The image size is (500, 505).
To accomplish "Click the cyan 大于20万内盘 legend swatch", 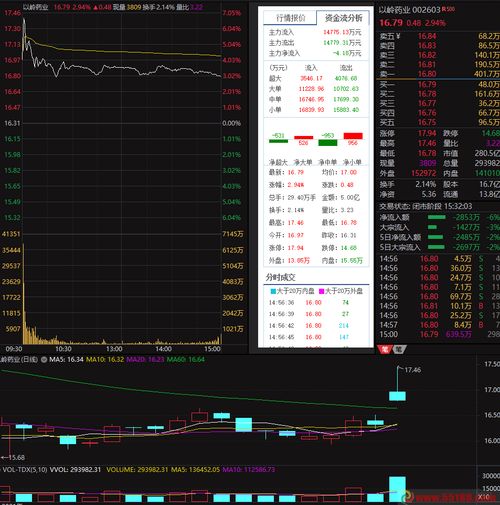I will tap(273, 291).
